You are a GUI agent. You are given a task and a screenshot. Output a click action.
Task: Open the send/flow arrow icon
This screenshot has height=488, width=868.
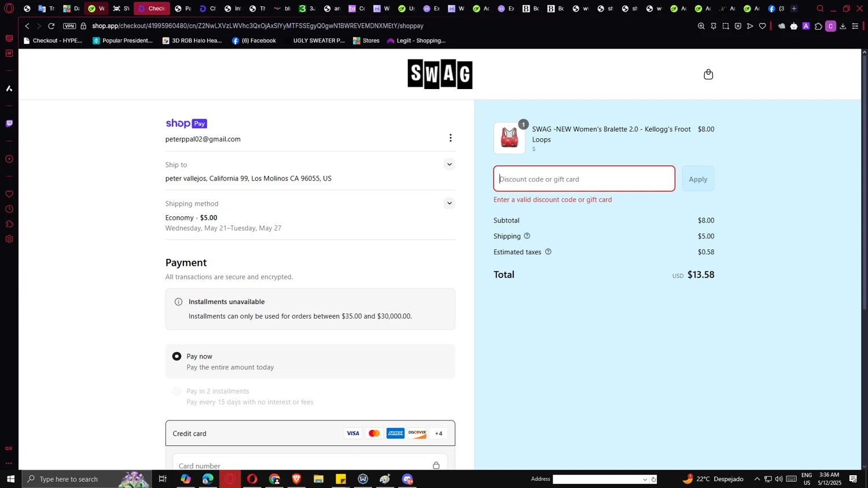tap(750, 26)
